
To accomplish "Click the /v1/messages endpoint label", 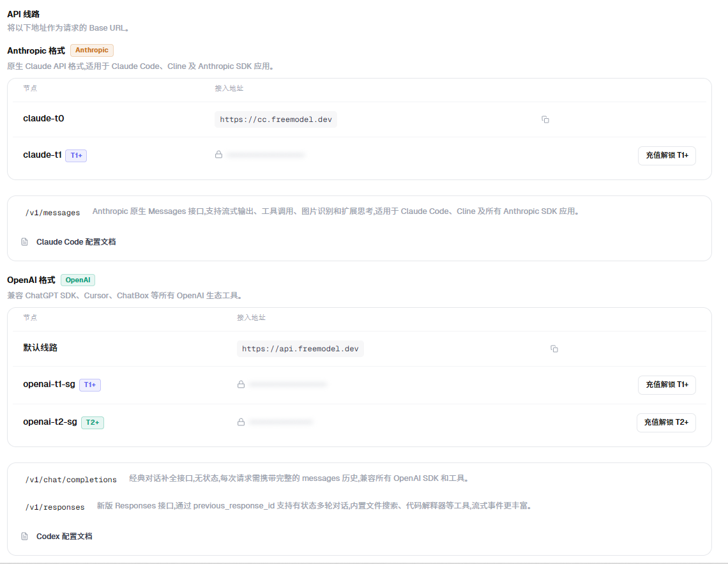I will coord(52,213).
